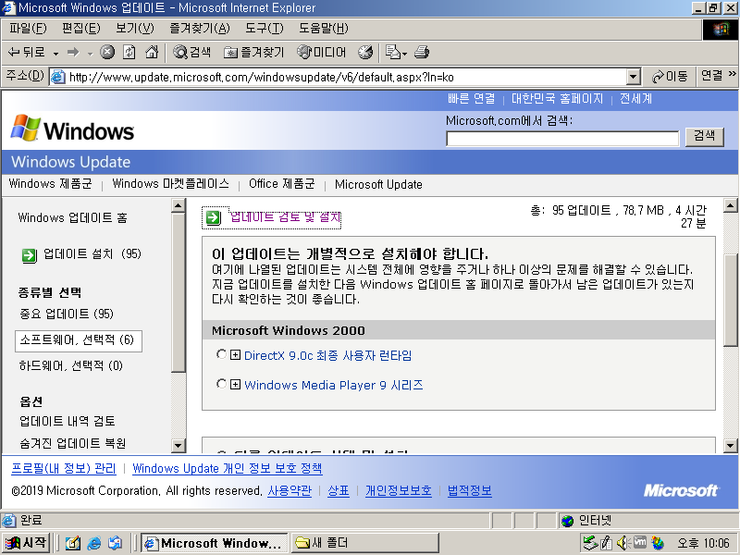This screenshot has height=555, width=740.
Task: Expand Windows Media Player 9 details plus icon
Action: 235,384
